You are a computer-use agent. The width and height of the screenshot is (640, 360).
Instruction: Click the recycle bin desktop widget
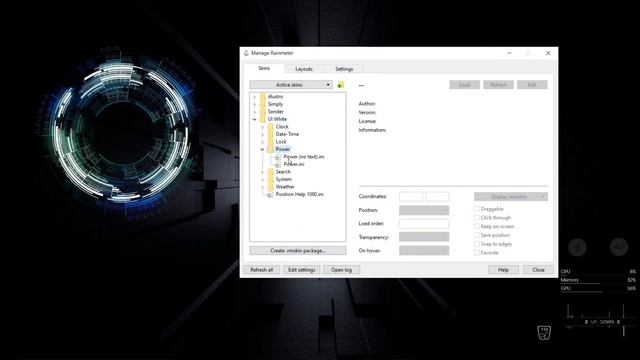544,333
